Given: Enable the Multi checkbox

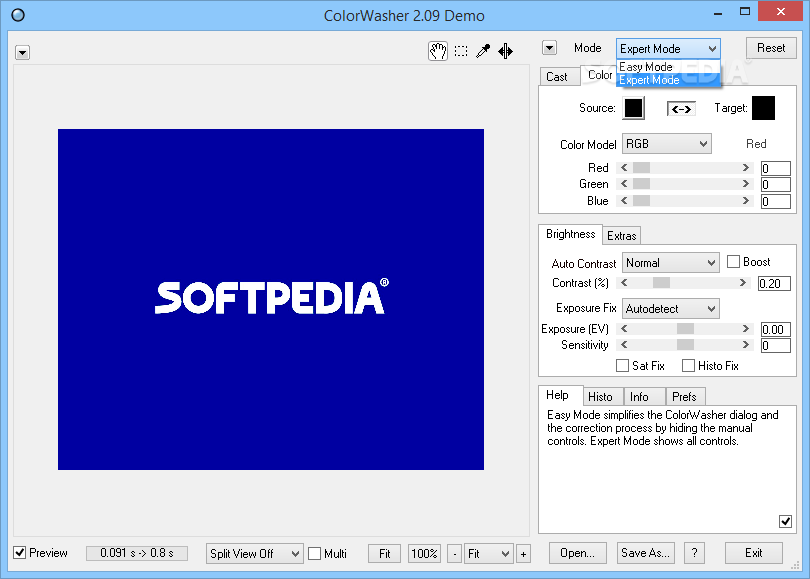Looking at the screenshot, I should coord(315,554).
